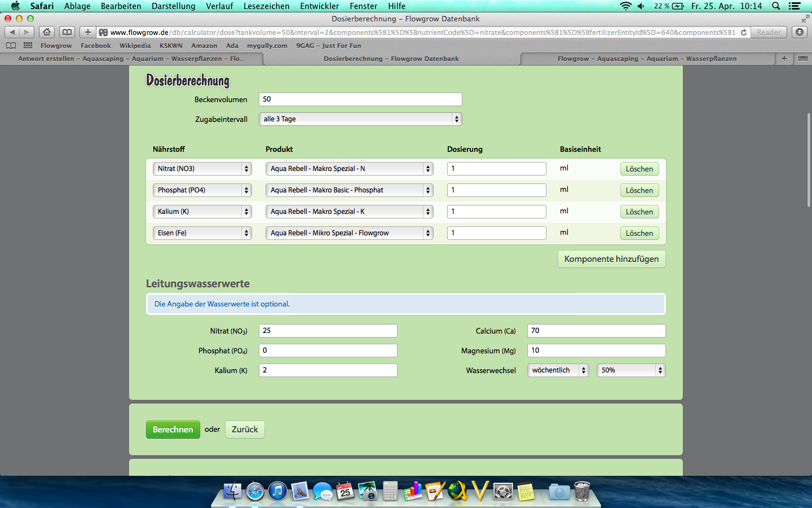This screenshot has width=812, height=508.
Task: Open the Downloads button in Safari toolbar
Action: (800, 32)
